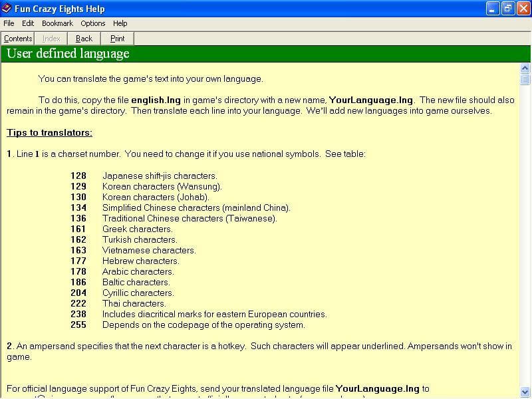Restore down the help window
Viewport: 532px width, 399px height.
click(508, 9)
